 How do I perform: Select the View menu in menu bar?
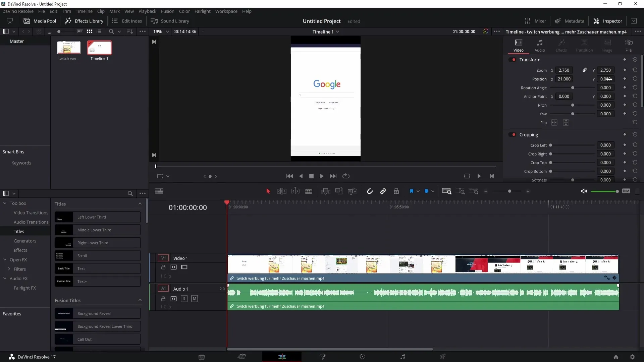pos(129,11)
